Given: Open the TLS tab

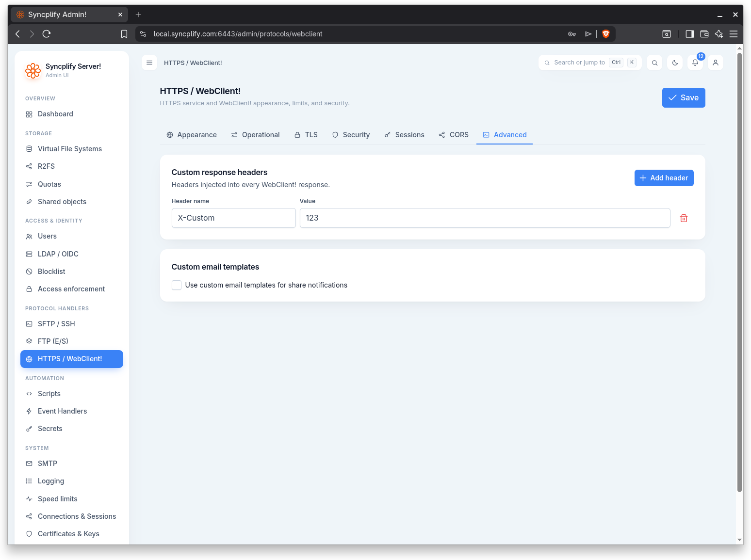Looking at the screenshot, I should coord(306,135).
